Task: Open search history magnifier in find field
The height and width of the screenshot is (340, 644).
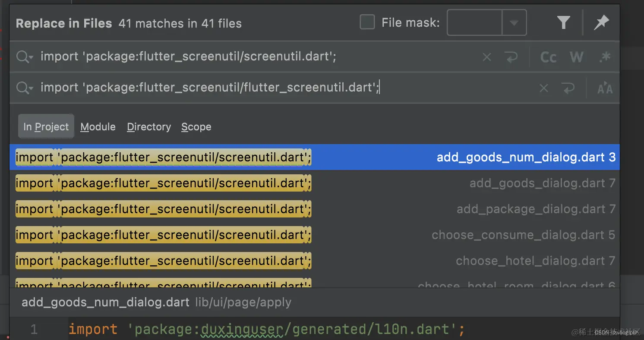Action: (24, 57)
